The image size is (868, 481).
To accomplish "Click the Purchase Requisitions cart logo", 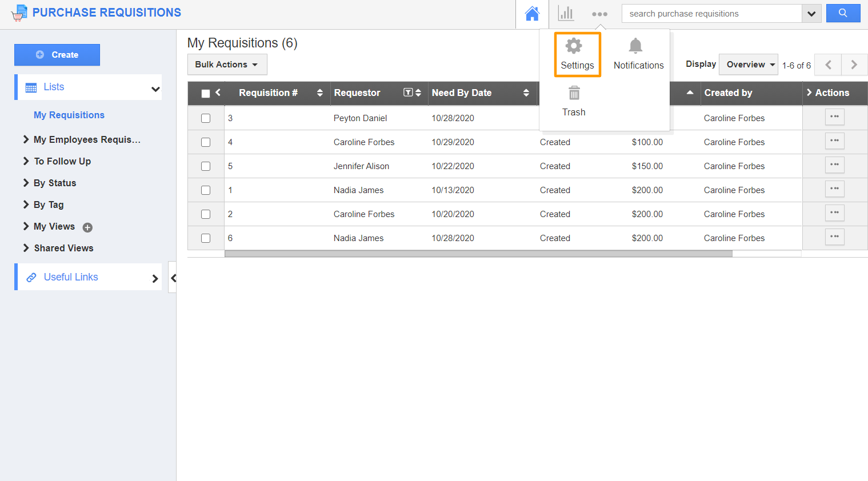I will [19, 12].
